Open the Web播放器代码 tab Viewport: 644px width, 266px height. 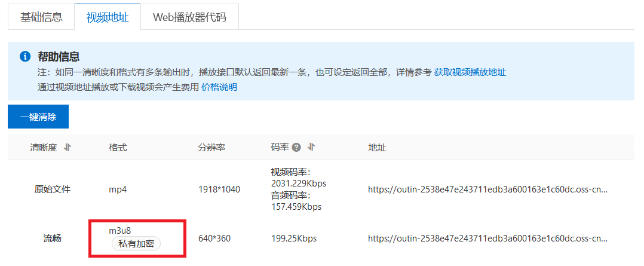[189, 17]
